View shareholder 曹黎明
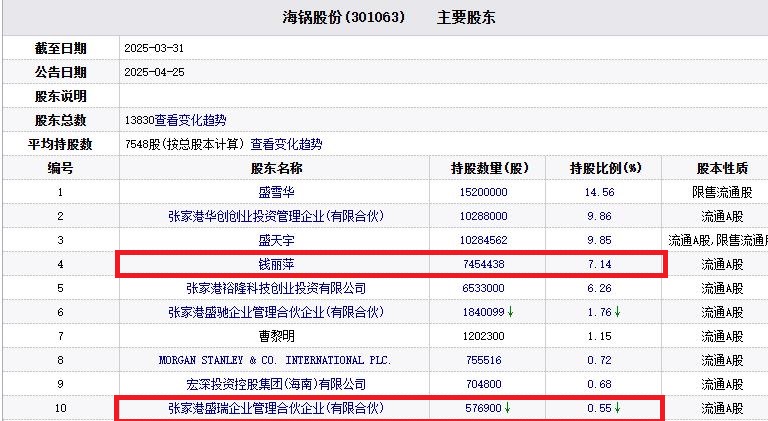The height and width of the screenshot is (421, 768). pos(276,336)
